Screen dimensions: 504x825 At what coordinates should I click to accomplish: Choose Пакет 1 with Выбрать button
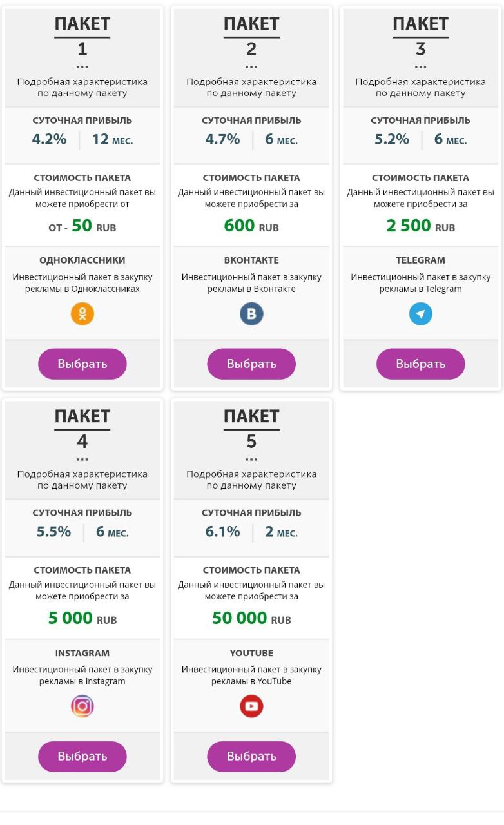[x=82, y=364]
